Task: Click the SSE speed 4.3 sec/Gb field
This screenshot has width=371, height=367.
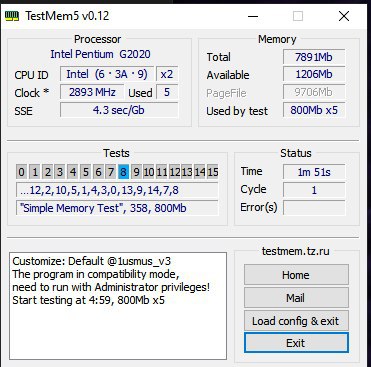Action: (119, 110)
